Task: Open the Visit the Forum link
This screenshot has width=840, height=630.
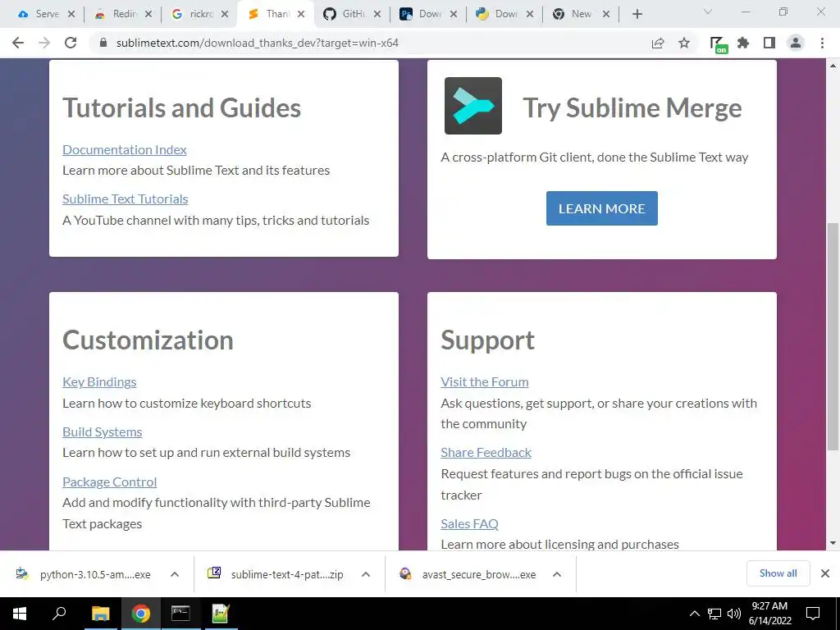Action: tap(485, 382)
